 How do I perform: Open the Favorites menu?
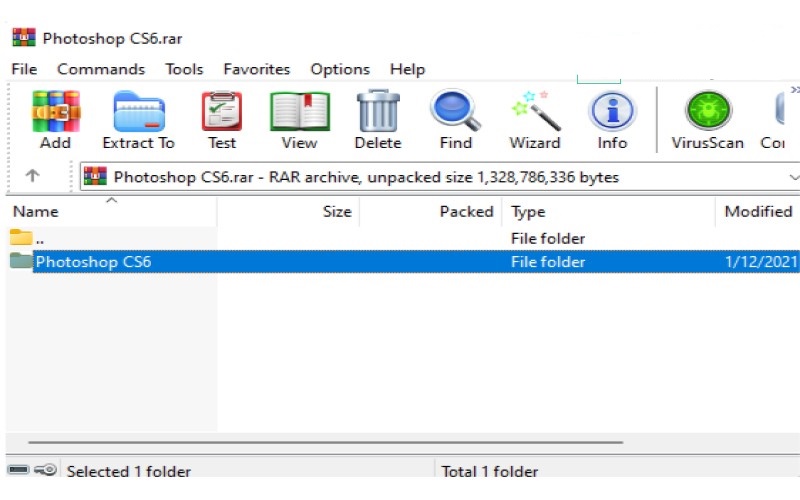tap(257, 69)
